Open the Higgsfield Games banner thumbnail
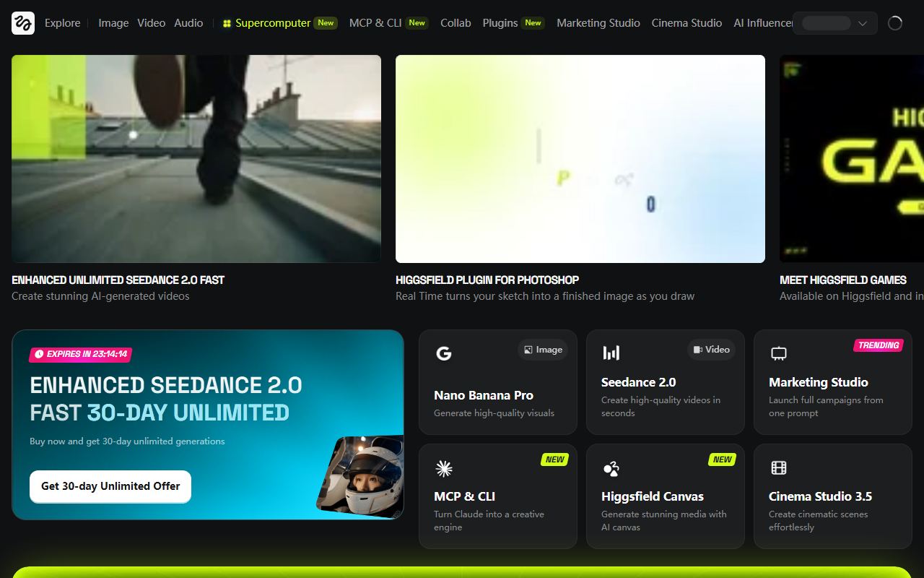This screenshot has width=924, height=578. point(852,159)
